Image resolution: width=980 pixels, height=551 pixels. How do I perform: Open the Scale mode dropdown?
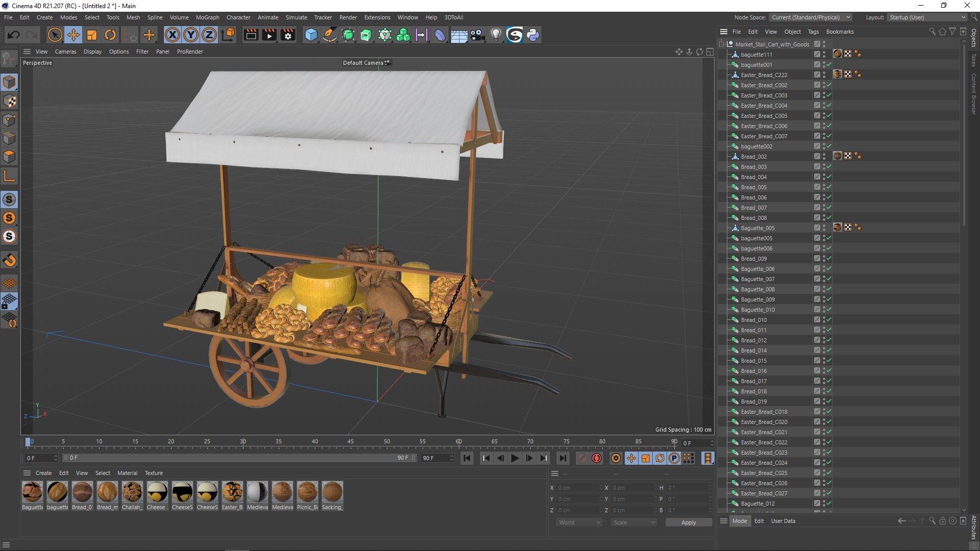[634, 522]
